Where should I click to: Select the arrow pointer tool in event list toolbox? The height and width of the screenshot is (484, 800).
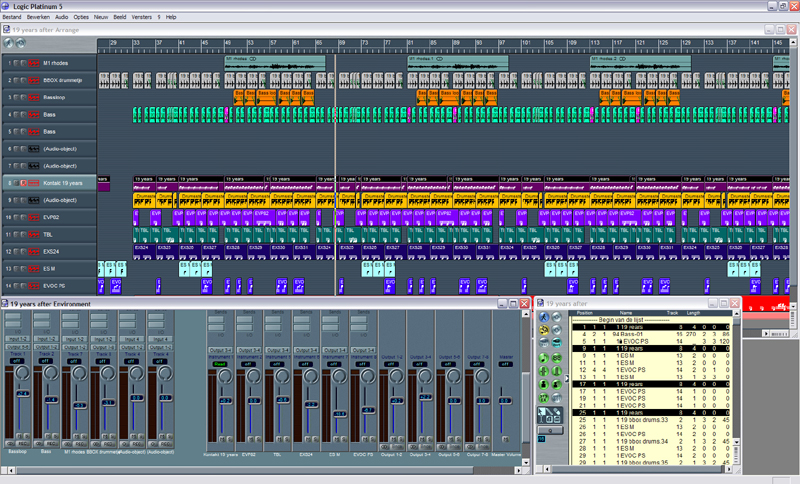click(x=542, y=411)
